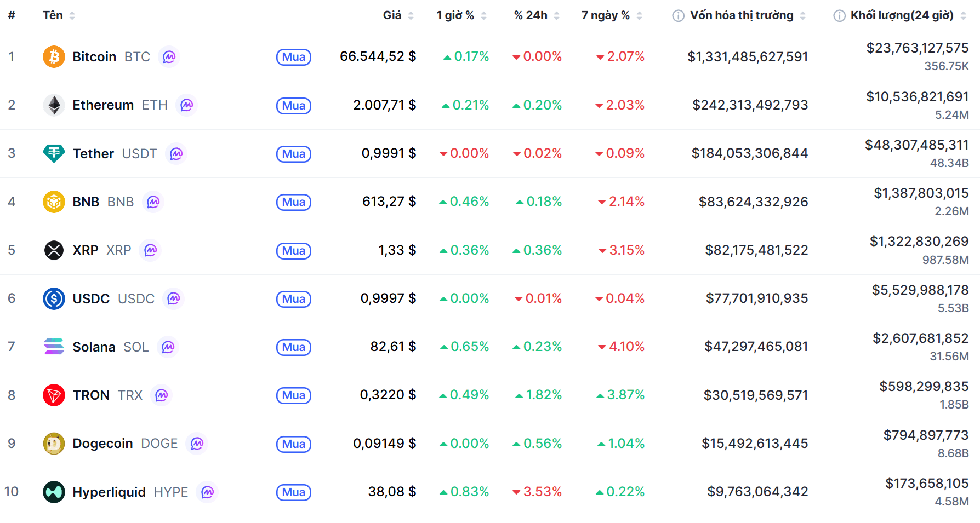This screenshot has width=980, height=523.
Task: Sort table by Giá column
Action: pyautogui.click(x=398, y=15)
